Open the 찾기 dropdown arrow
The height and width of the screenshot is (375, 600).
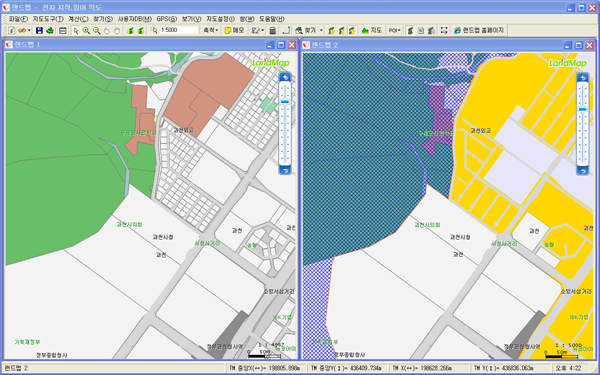(x=321, y=30)
